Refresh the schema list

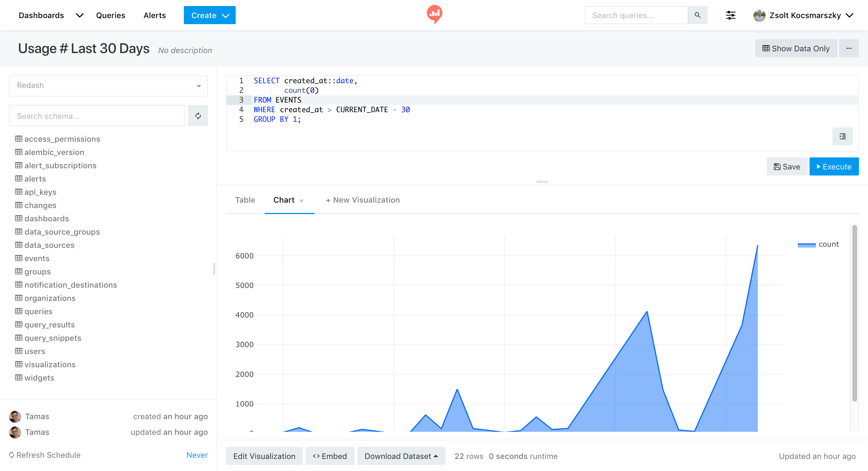click(198, 116)
